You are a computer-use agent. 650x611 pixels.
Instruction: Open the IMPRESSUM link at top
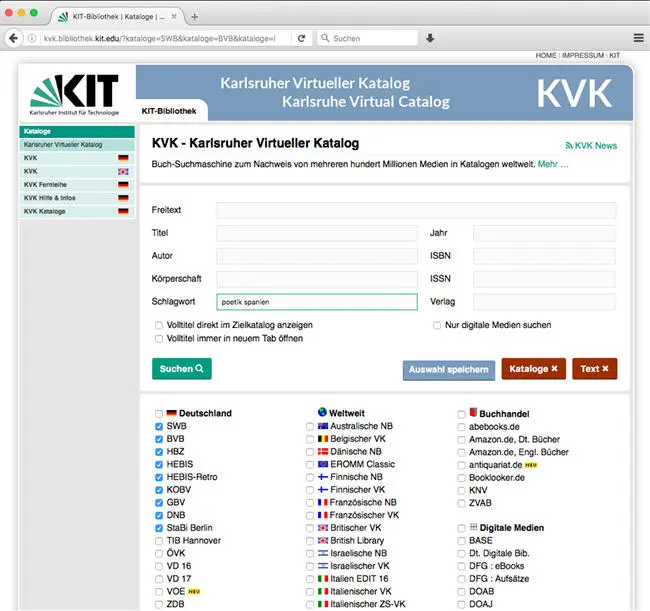pyautogui.click(x=582, y=55)
